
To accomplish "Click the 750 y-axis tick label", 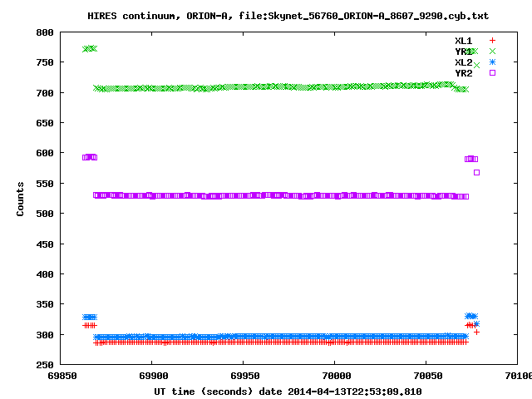I will pos(45,62).
